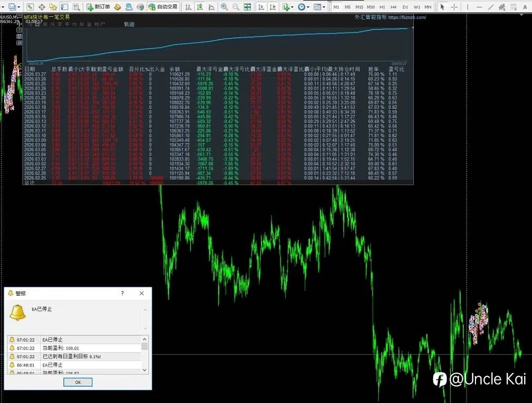Select the M15 timeframe
This screenshot has width=532, height=403.
359,7
